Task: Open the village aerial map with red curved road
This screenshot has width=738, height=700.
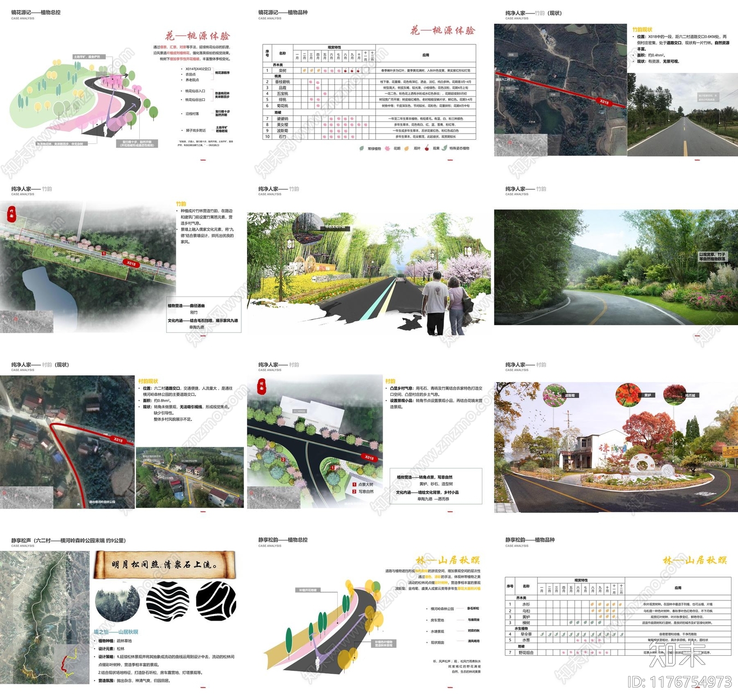Action: [x=67, y=442]
